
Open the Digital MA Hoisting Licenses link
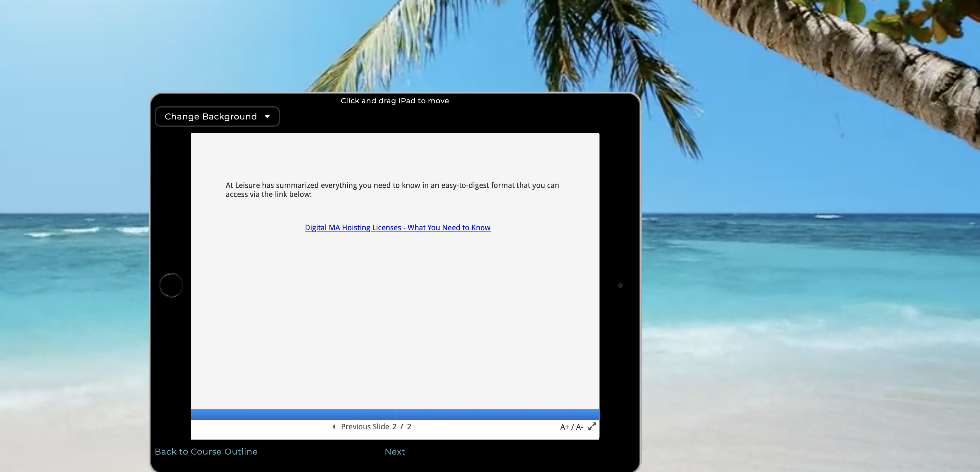pyautogui.click(x=398, y=227)
